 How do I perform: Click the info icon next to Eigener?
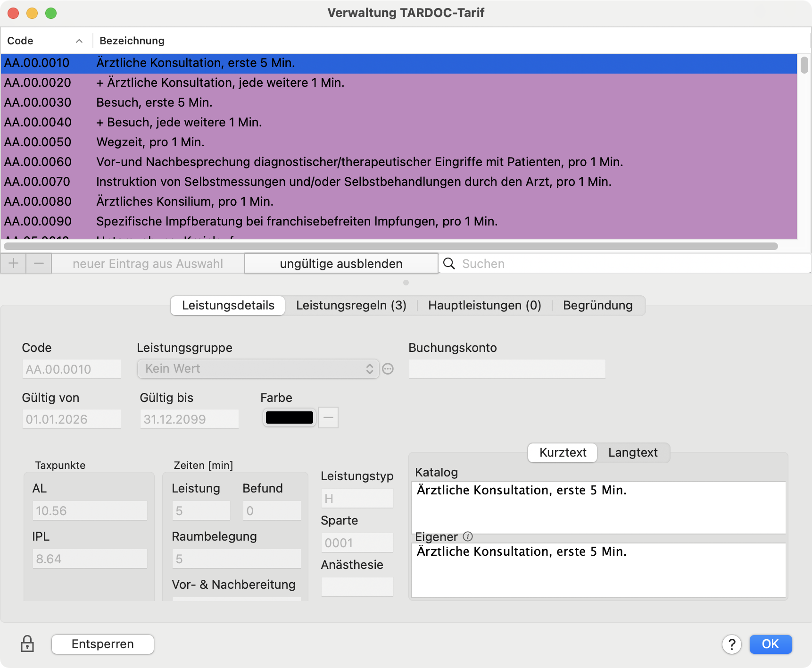[x=468, y=536]
